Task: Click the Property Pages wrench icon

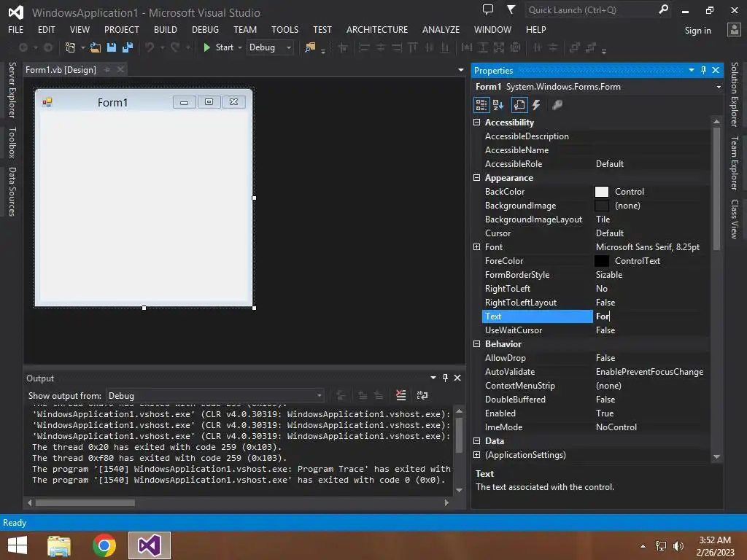Action: point(557,105)
